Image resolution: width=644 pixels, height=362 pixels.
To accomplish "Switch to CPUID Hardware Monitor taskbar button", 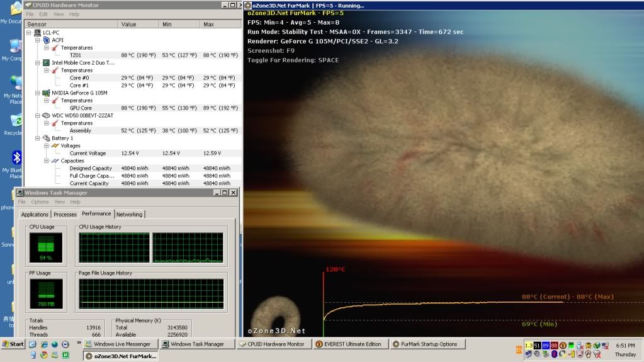I will pyautogui.click(x=275, y=344).
